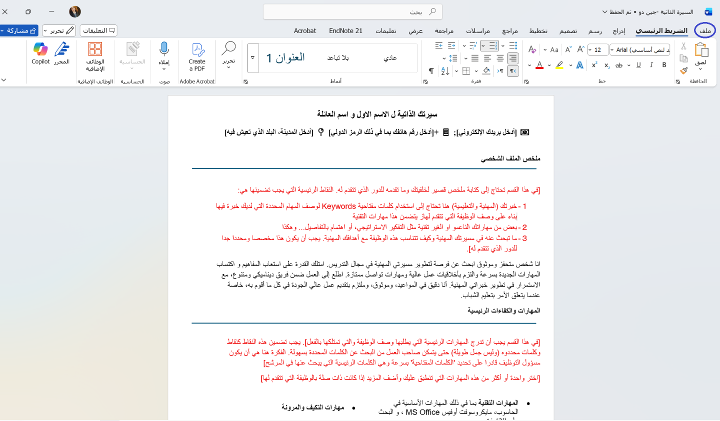Click the magnifier Editing find icon

[x=228, y=48]
